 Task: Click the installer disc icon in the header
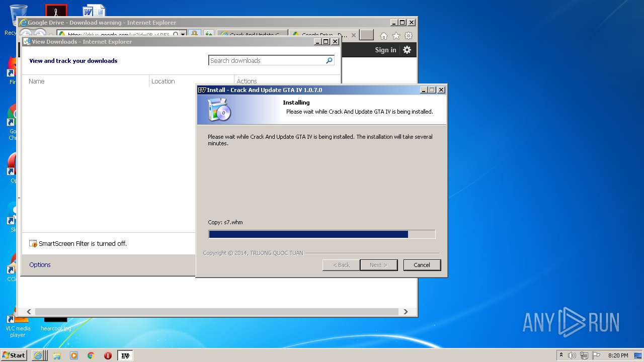[x=219, y=110]
